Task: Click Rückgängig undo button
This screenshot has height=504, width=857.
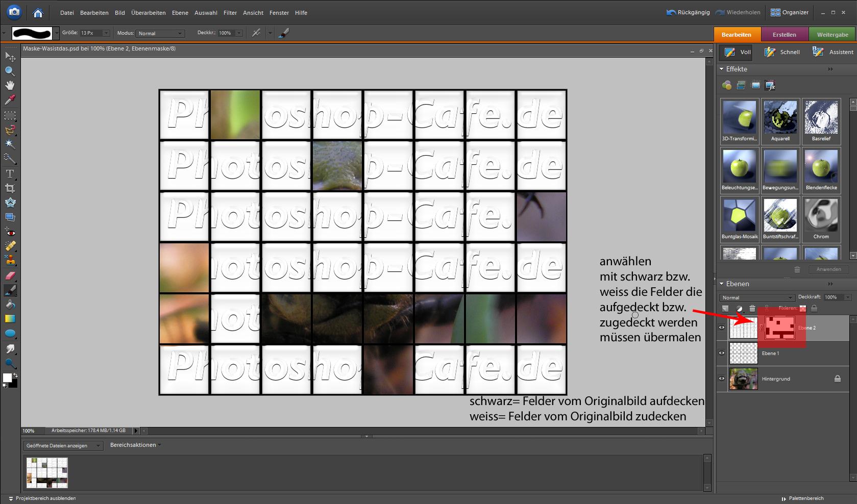Action: point(688,12)
